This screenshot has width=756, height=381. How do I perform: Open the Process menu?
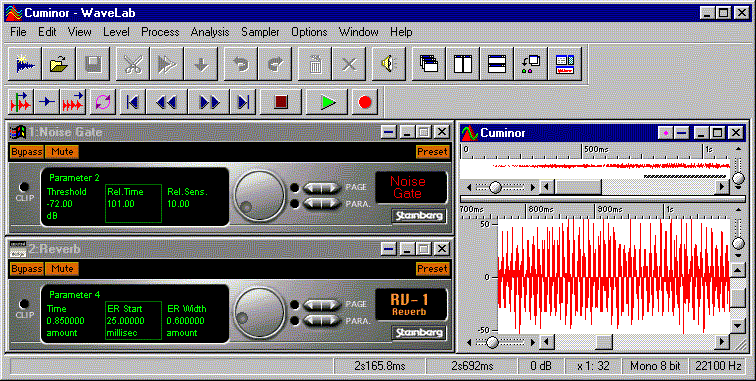[160, 32]
